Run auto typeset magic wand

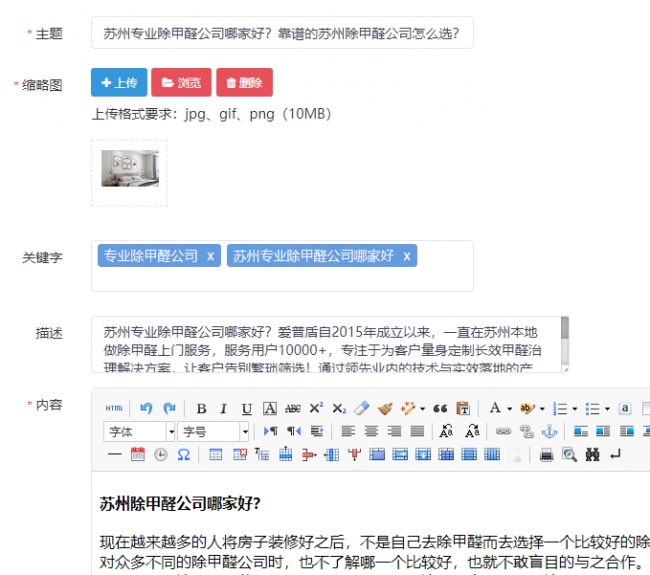[x=408, y=408]
